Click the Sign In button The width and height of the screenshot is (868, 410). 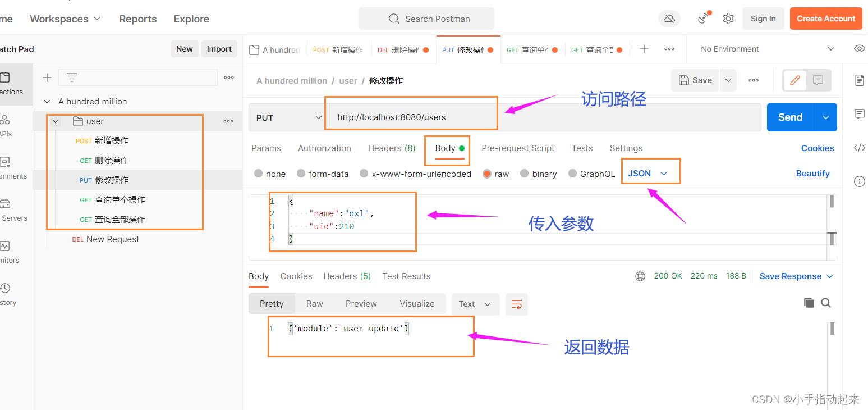click(x=763, y=19)
